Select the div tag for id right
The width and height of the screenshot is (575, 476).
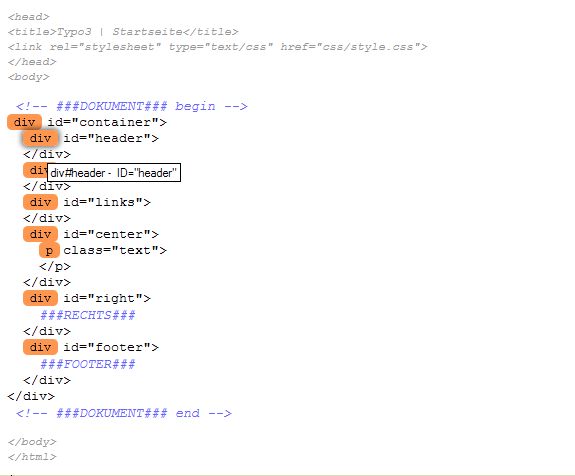coord(40,298)
